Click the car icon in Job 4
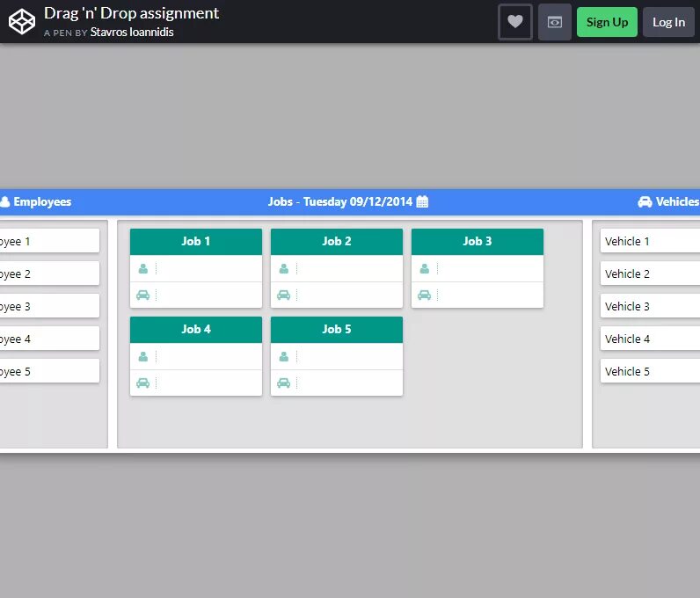 click(x=142, y=383)
